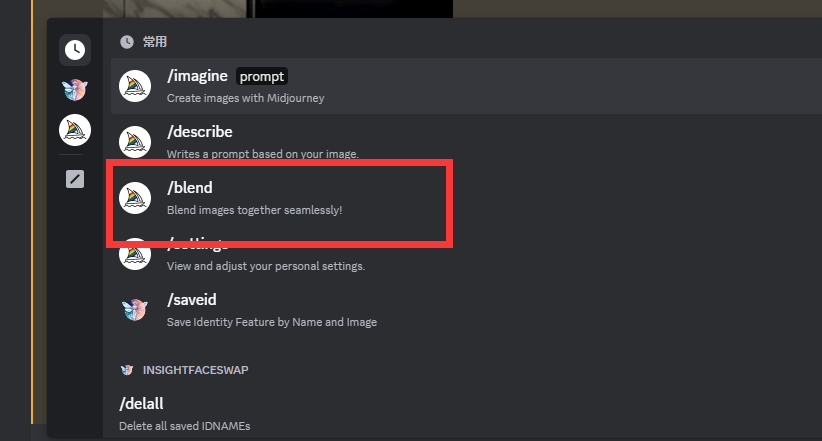Click the Midjourney avatar beside /describe
822x441 pixels.
coord(135,142)
